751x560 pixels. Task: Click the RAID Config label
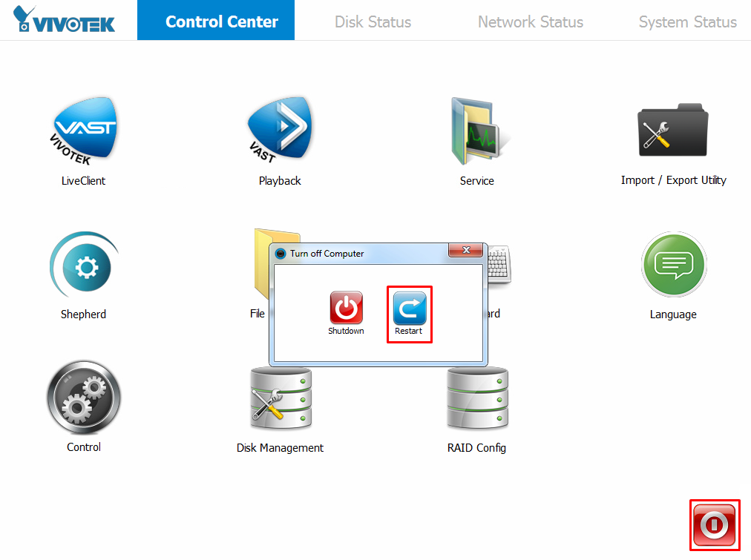476,448
